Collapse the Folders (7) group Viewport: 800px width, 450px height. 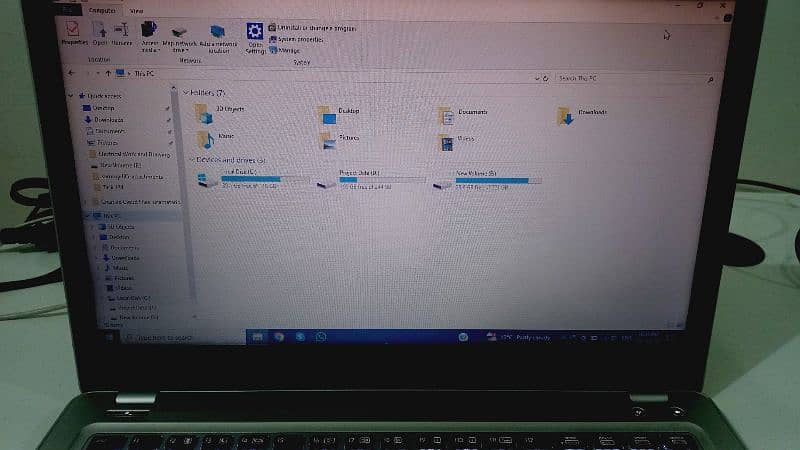186,92
